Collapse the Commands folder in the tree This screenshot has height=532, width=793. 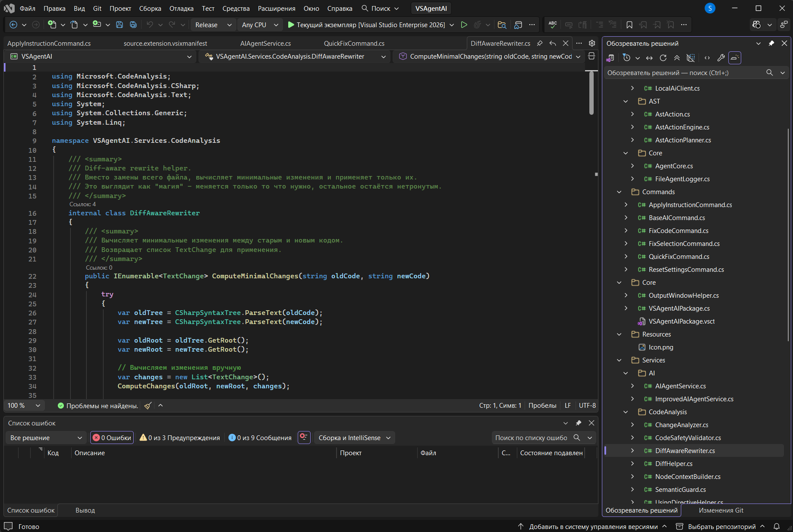click(x=619, y=192)
